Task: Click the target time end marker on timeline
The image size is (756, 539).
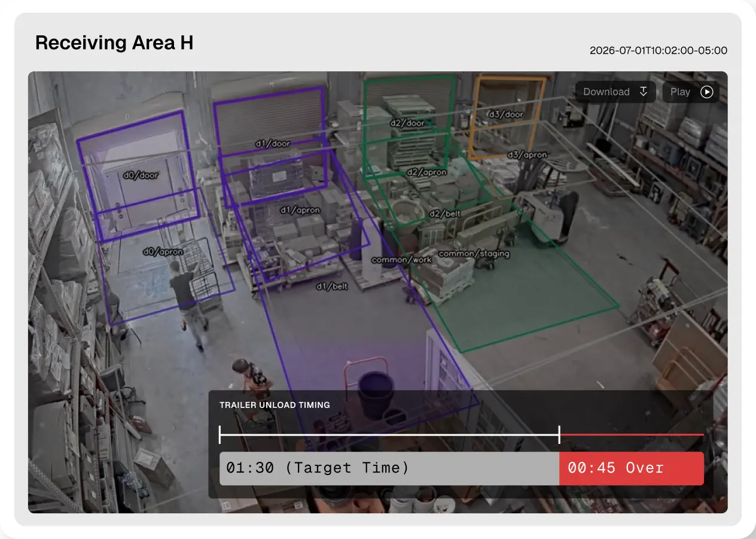Action: pos(559,435)
